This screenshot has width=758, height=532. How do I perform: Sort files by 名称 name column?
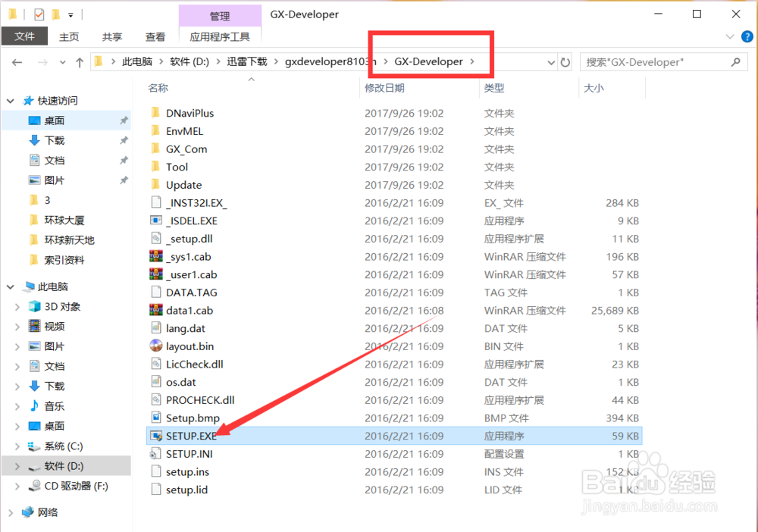(158, 88)
